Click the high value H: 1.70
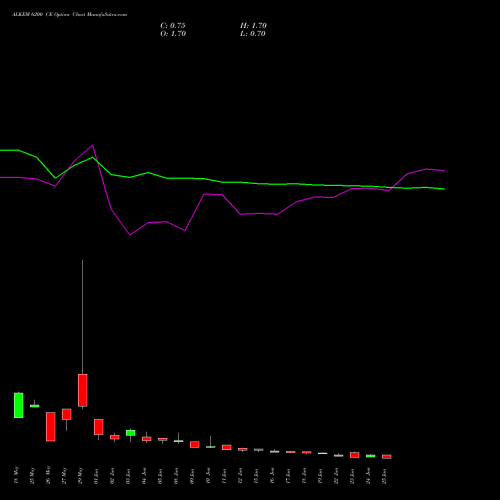This screenshot has height=500, width=500. (x=253, y=26)
